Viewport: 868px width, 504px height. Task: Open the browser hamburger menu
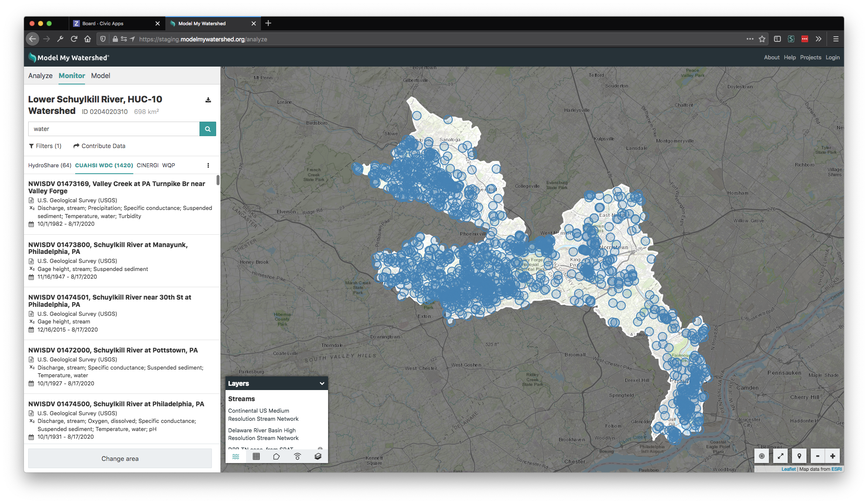pos(836,39)
